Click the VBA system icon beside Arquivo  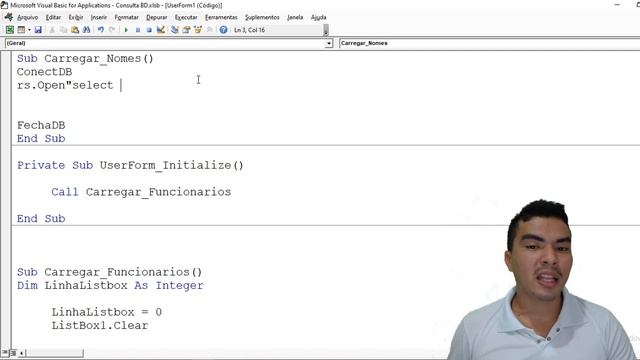click(9, 17)
